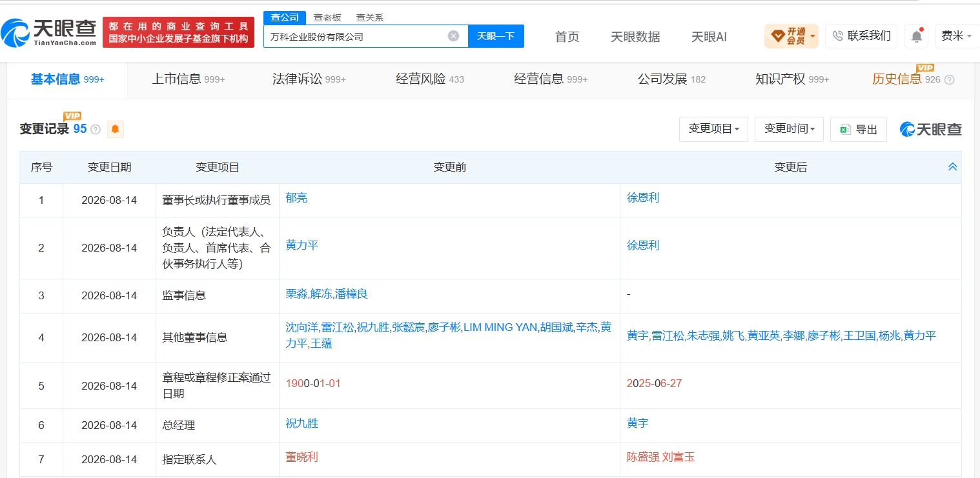Open the 姚飞 director link
Image resolution: width=980 pixels, height=478 pixels.
point(733,336)
